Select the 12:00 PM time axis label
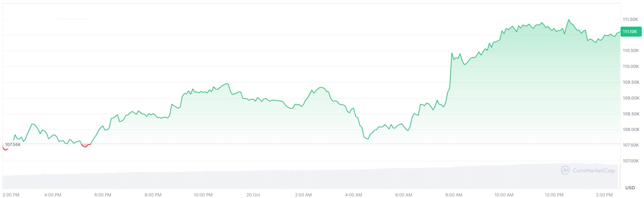 click(554, 195)
